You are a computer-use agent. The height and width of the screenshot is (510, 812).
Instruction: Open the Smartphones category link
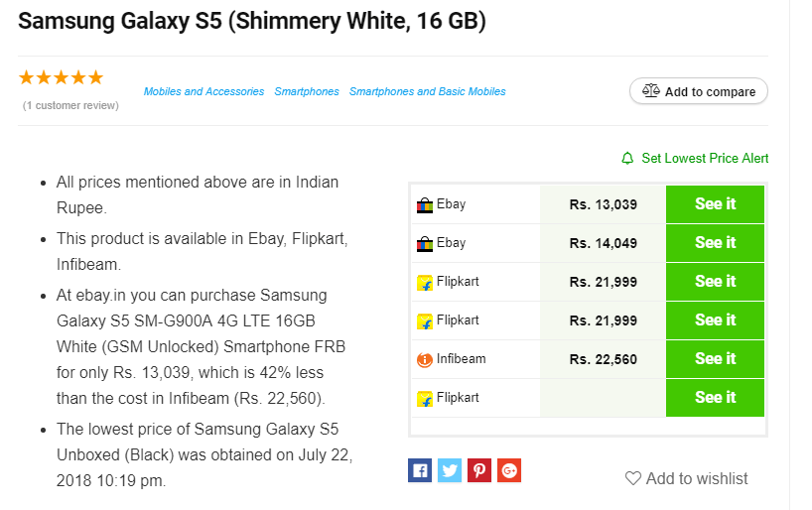pos(307,91)
